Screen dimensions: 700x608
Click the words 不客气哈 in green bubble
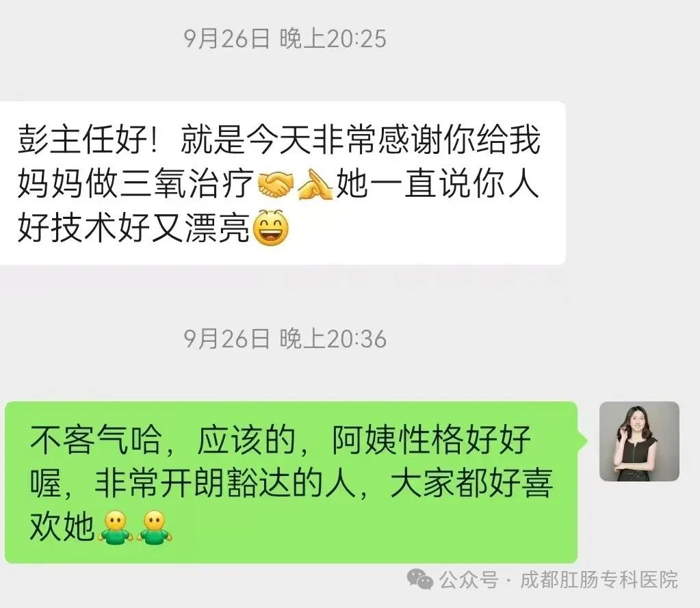(96, 440)
